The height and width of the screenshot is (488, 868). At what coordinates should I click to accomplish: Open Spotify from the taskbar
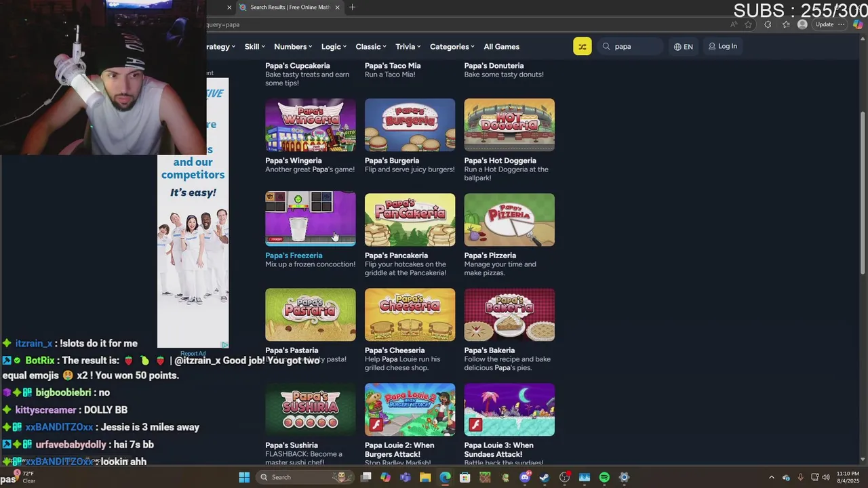pos(604,477)
